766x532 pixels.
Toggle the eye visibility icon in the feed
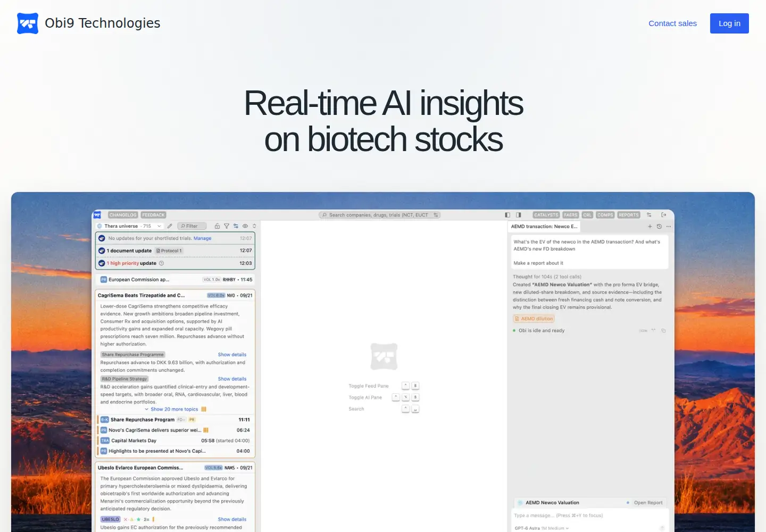(245, 226)
